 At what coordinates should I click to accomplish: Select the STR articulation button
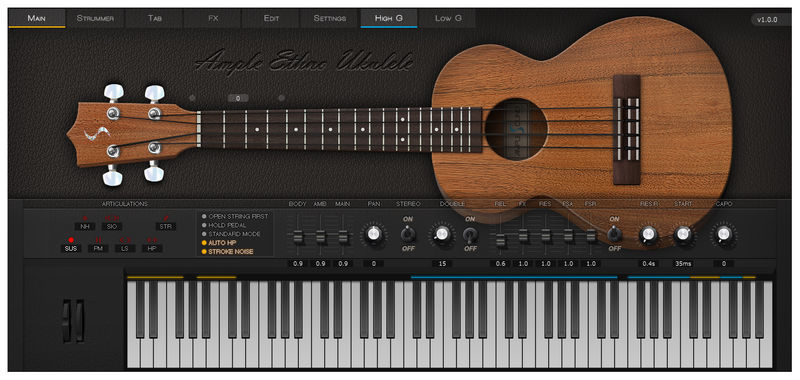(166, 226)
